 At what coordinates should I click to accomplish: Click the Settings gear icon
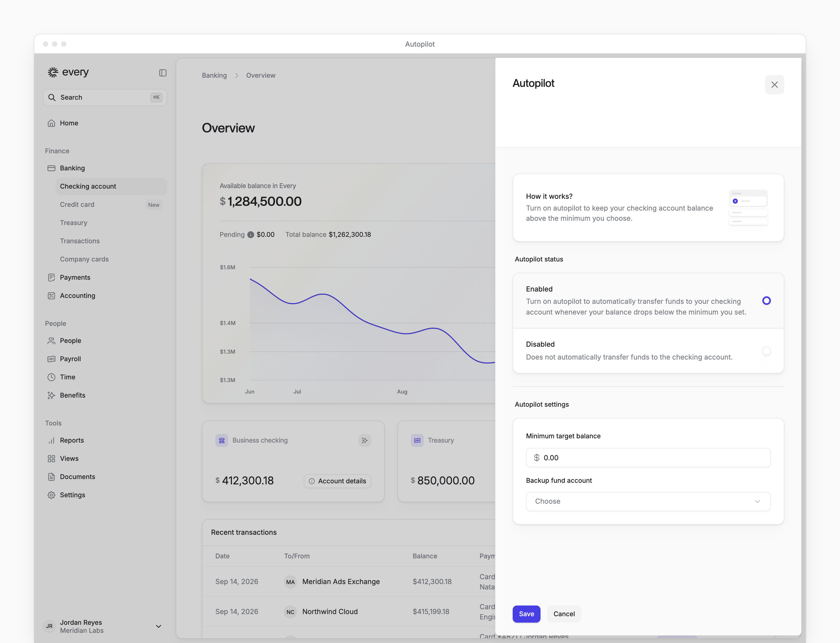pos(51,495)
